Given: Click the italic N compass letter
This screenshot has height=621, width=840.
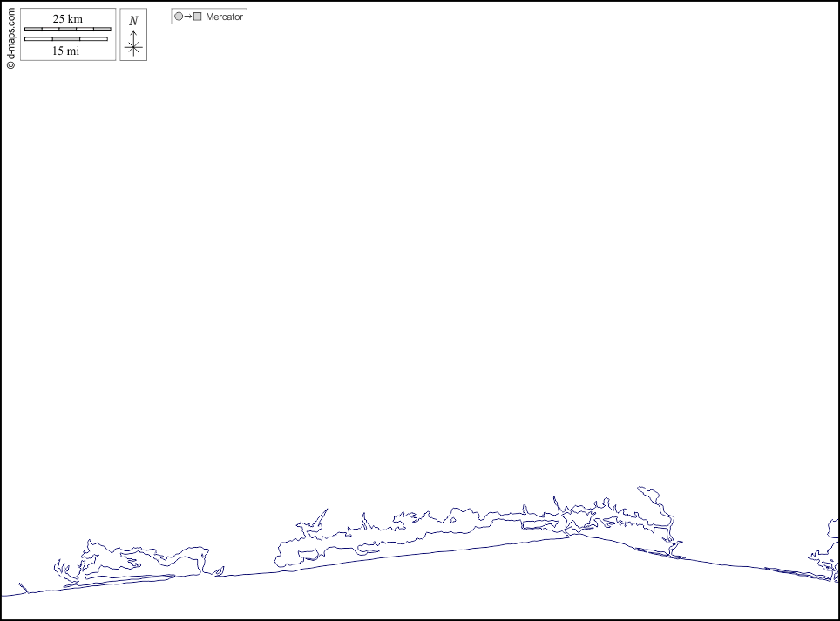Looking at the screenshot, I should pos(133,21).
